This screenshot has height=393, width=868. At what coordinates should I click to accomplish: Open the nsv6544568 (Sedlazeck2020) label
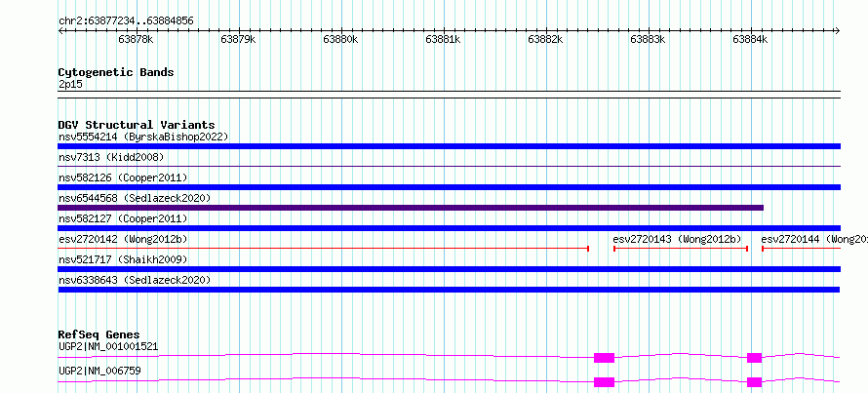135,198
